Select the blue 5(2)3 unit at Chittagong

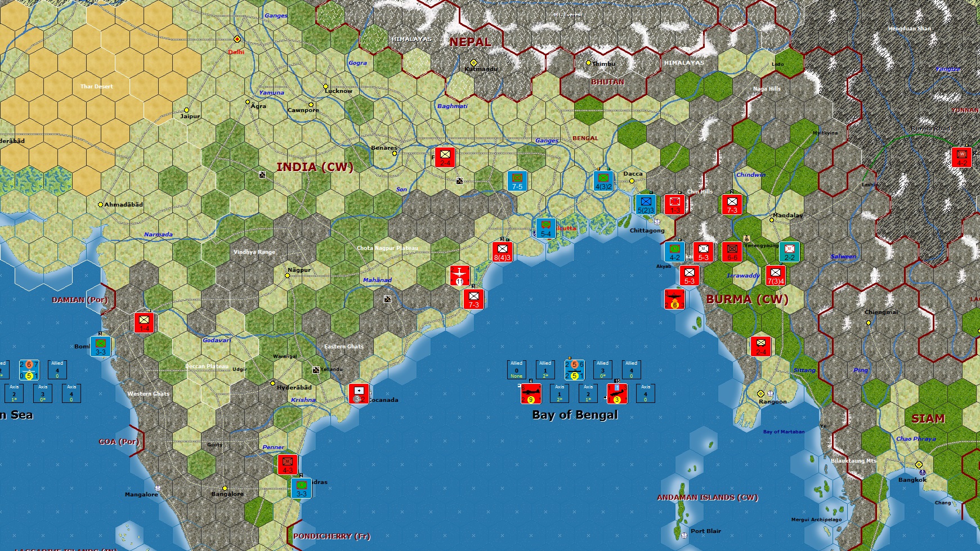pyautogui.click(x=646, y=204)
